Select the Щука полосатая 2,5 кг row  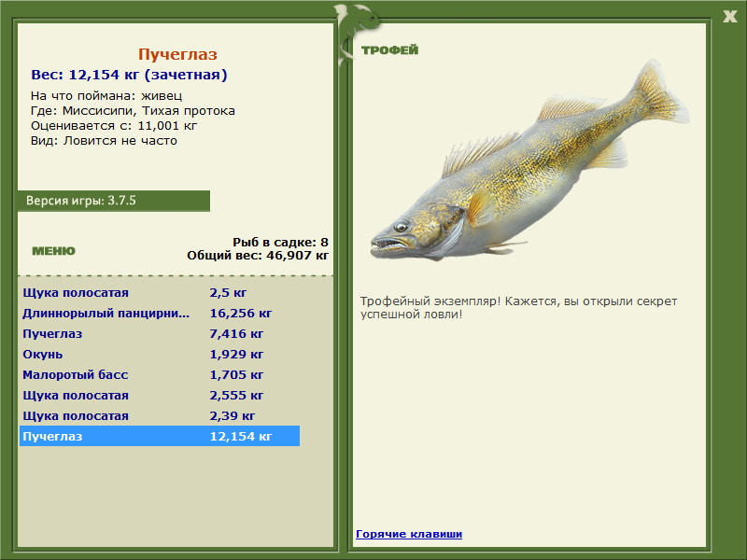pyautogui.click(x=160, y=292)
